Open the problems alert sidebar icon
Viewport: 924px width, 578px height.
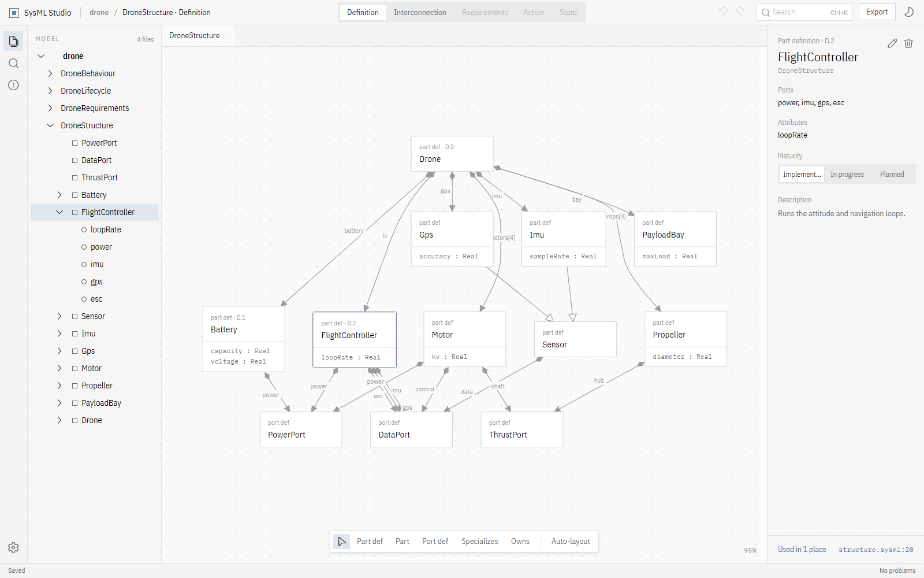pos(13,85)
